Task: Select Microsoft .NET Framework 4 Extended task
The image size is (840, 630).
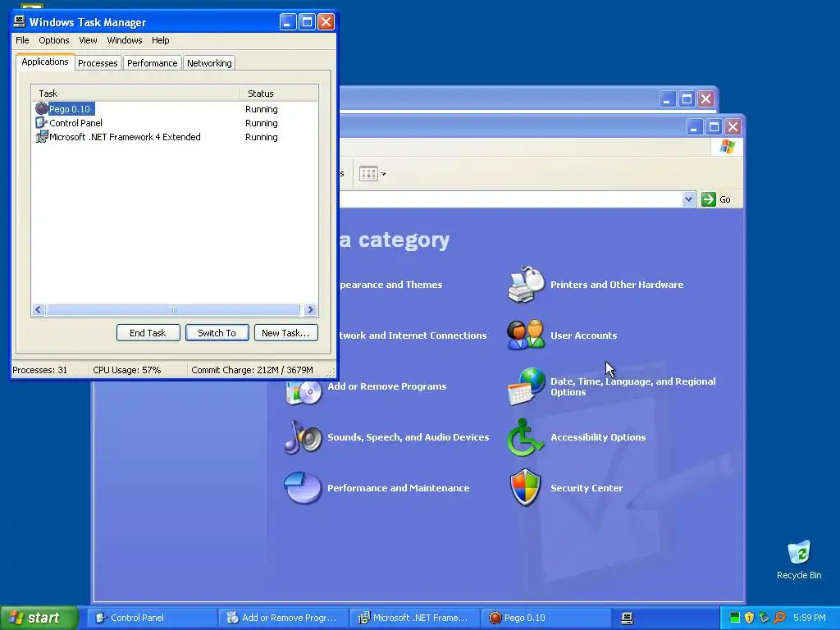Action: click(x=174, y=137)
